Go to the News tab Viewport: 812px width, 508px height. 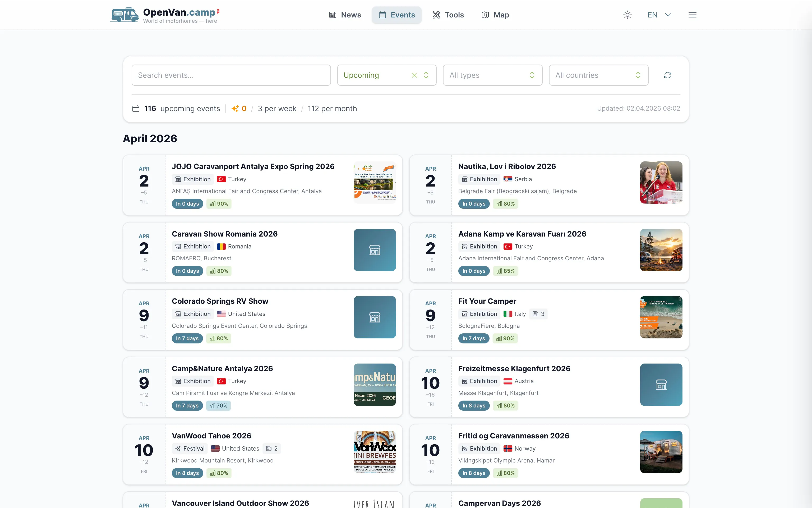(x=345, y=15)
